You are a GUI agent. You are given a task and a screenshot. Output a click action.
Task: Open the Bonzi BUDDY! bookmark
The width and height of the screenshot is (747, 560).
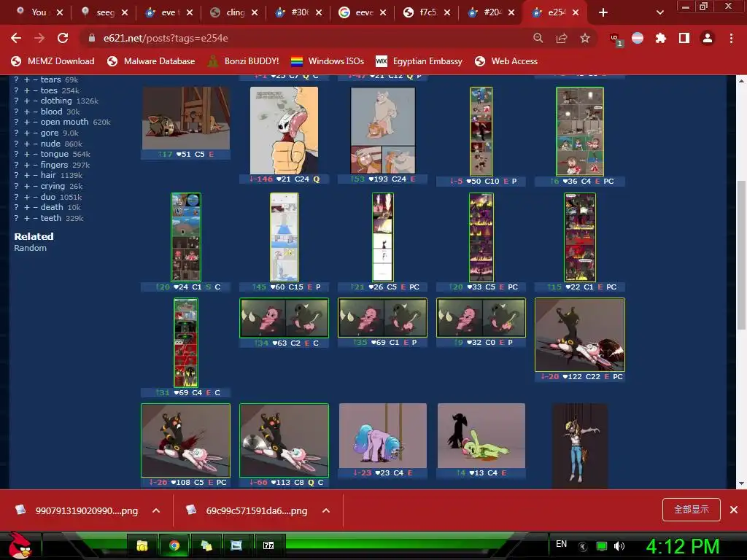tap(244, 61)
